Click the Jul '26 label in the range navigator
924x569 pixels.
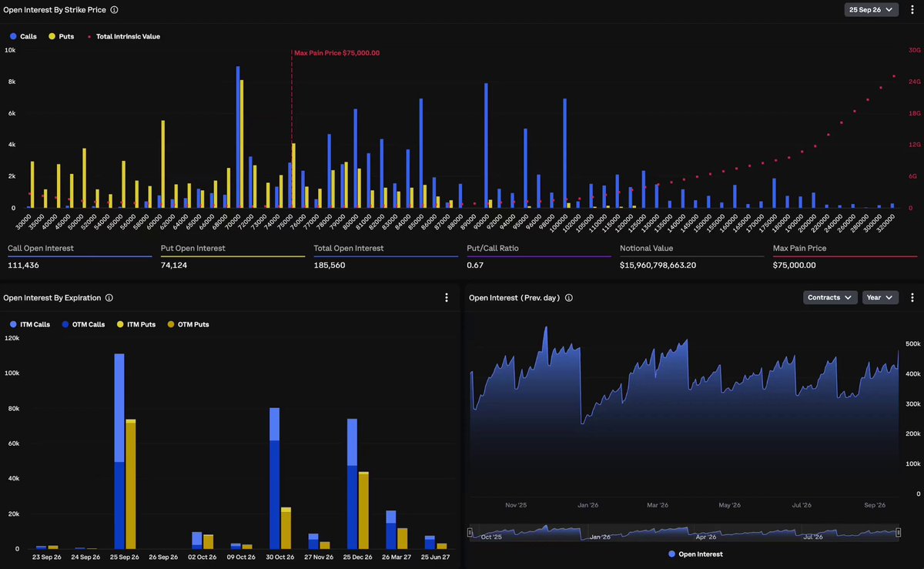pyautogui.click(x=813, y=537)
